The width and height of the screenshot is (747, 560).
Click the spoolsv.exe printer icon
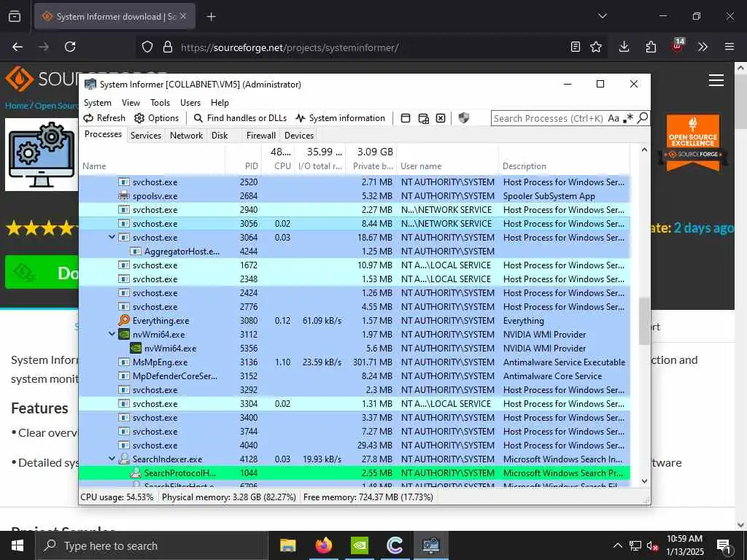coord(124,195)
